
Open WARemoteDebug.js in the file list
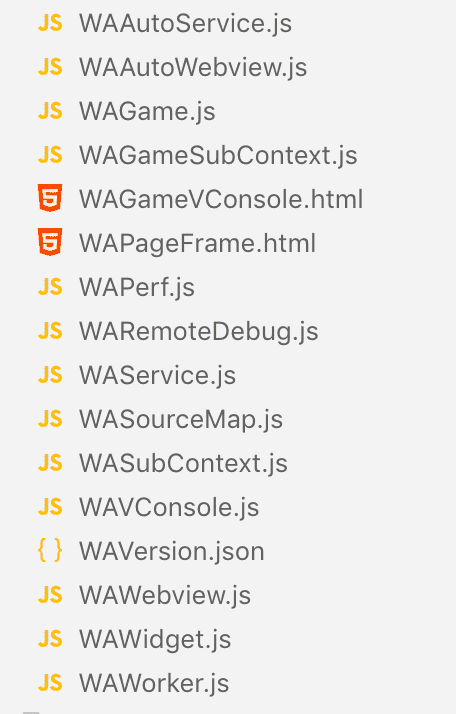coord(199,331)
